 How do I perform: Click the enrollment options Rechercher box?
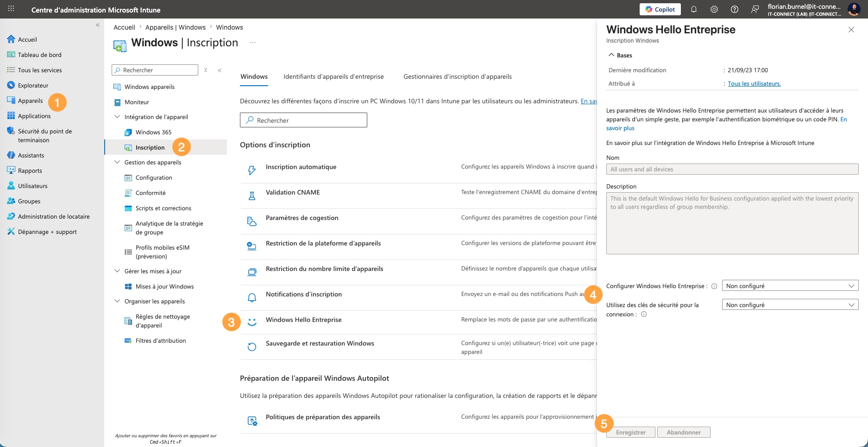click(303, 120)
